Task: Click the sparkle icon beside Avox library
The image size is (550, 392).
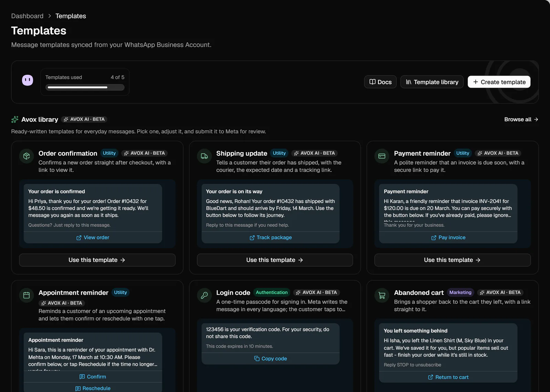Action: tap(15, 120)
